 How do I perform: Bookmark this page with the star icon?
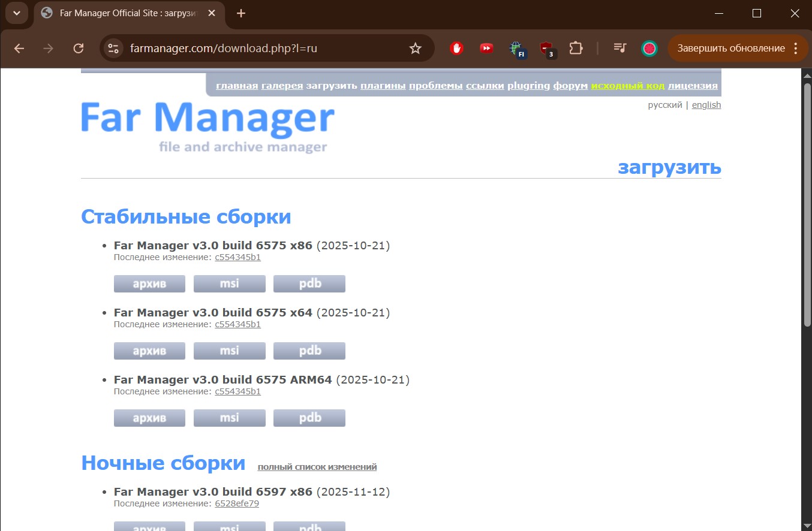pos(415,49)
